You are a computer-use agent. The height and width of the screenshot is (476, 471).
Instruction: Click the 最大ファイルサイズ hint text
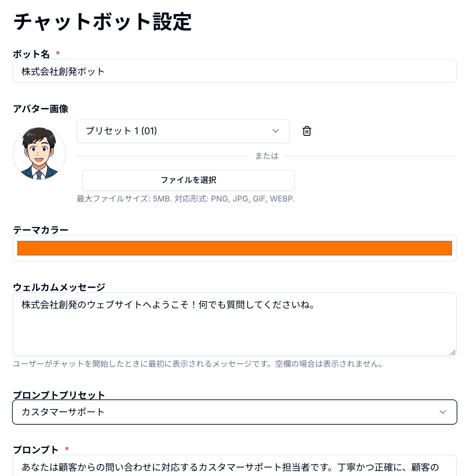(185, 199)
